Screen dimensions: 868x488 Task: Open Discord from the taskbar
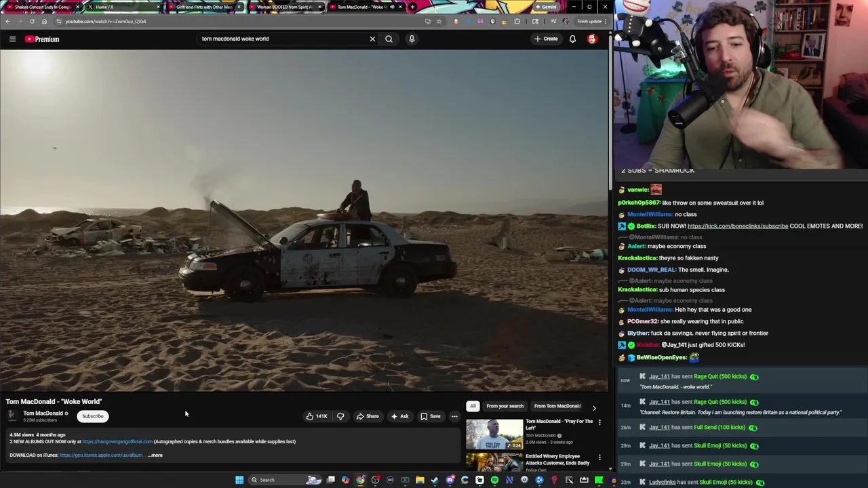pyautogui.click(x=450, y=480)
